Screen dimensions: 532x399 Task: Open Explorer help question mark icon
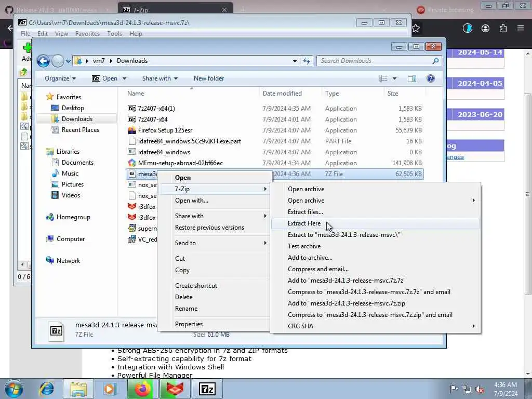[x=431, y=79]
